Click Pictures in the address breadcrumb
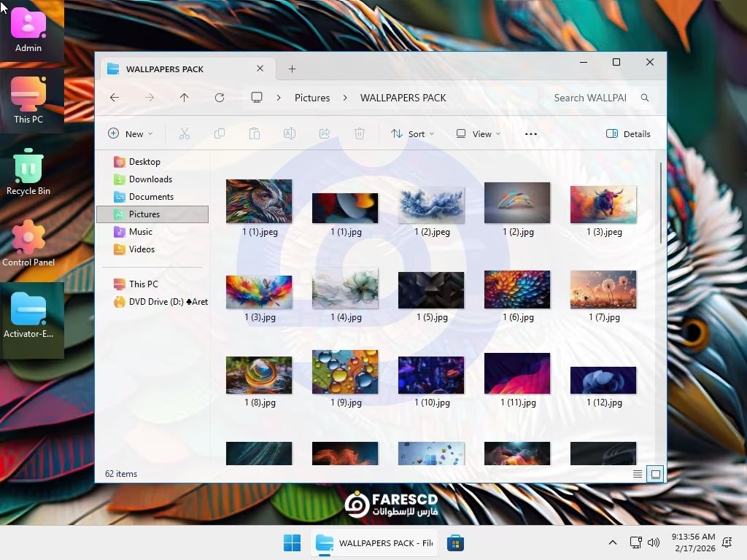 point(312,98)
